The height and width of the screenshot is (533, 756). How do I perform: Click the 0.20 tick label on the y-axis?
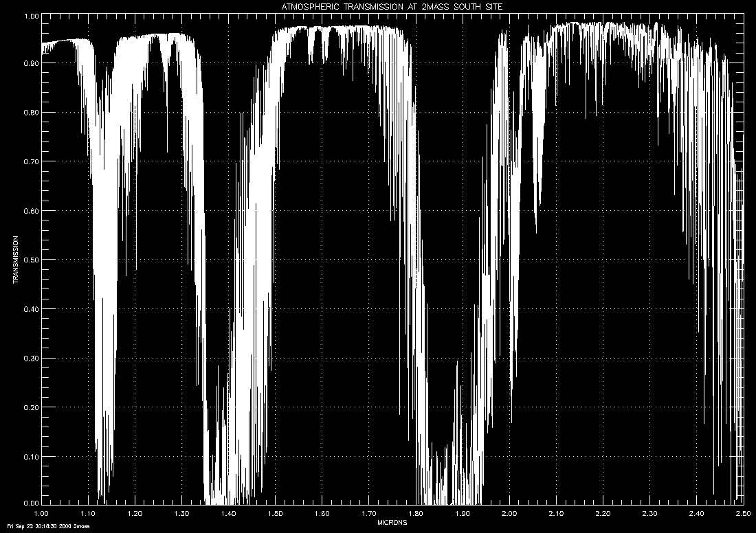coord(30,407)
